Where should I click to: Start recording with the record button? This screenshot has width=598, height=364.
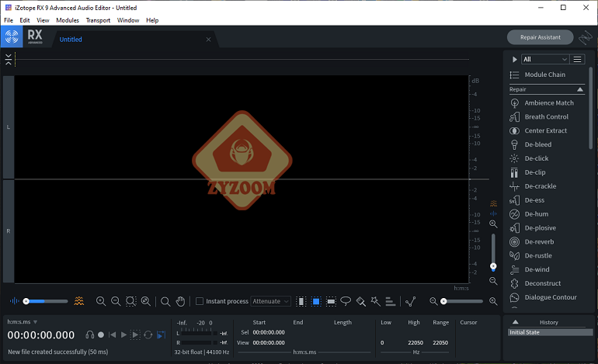coord(101,335)
